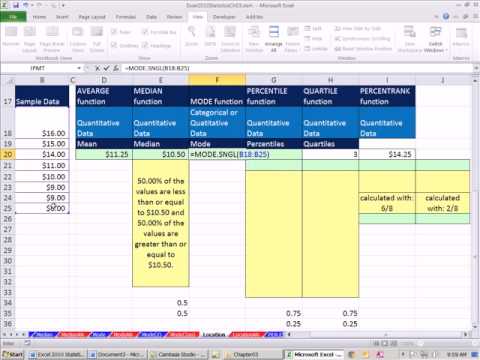Click the Sample Data header cell
Image resolution: width=480 pixels, height=360 pixels.
point(42,97)
